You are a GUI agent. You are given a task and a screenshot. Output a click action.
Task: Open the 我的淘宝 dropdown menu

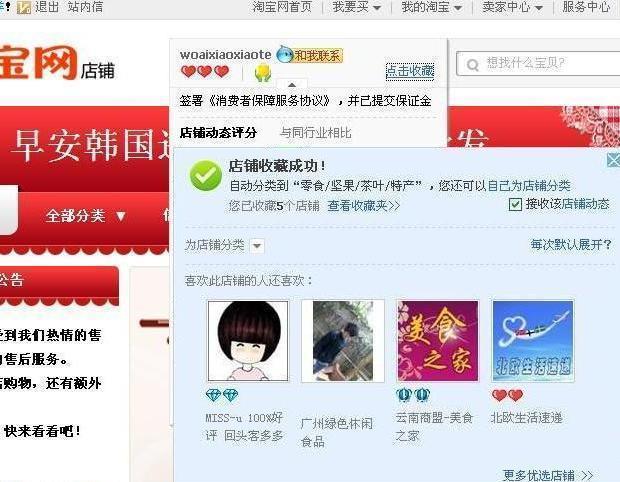431,7
